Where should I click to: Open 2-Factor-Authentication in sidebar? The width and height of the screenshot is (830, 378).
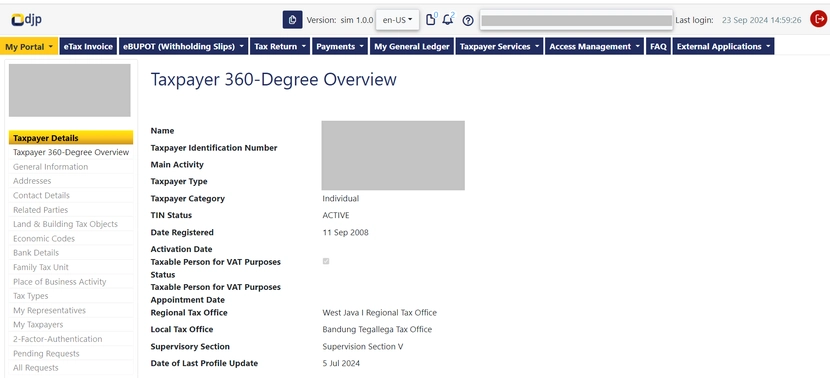point(71,339)
